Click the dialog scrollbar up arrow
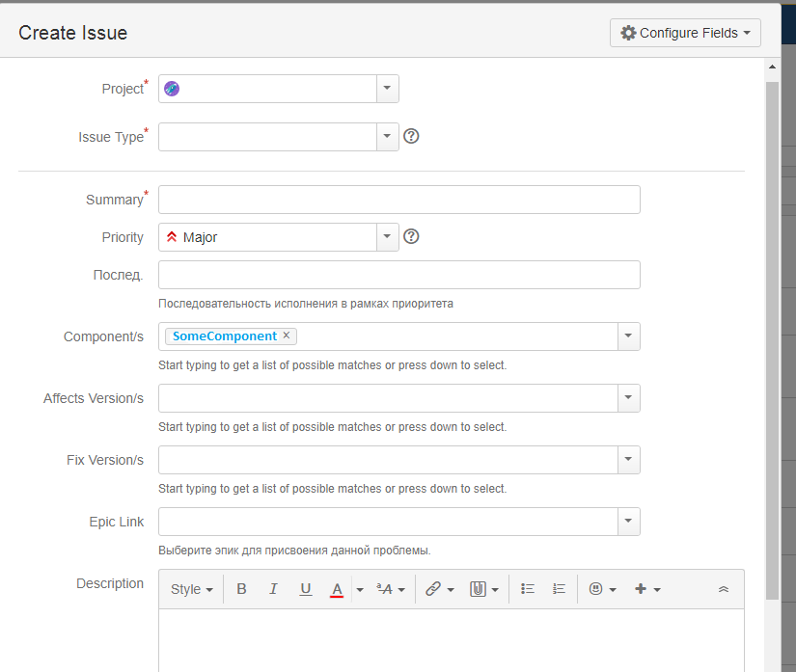 [x=772, y=67]
